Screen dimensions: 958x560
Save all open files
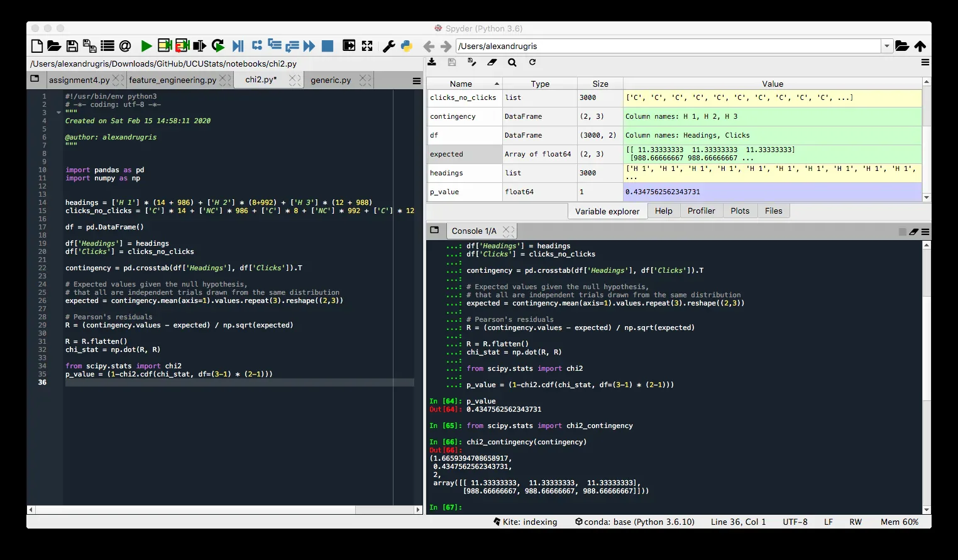[90, 46]
